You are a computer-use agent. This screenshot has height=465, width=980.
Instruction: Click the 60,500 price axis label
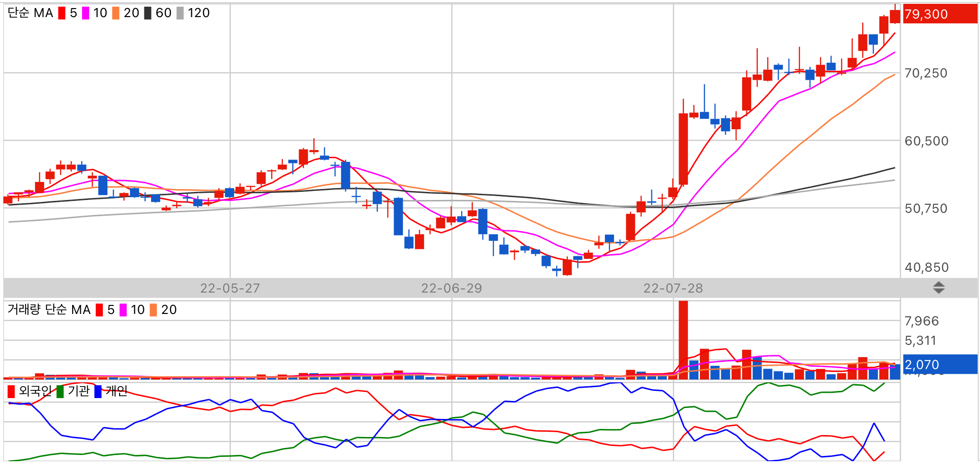pos(926,141)
